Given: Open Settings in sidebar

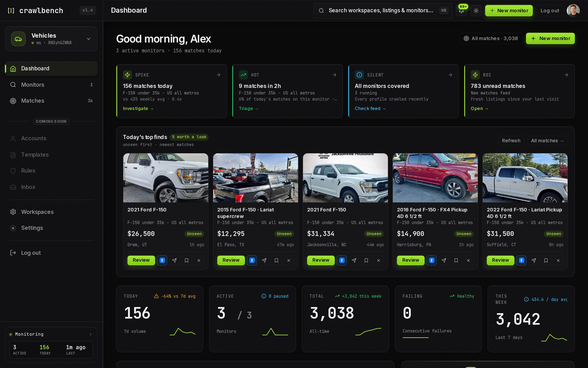Looking at the screenshot, I should pyautogui.click(x=51, y=228).
